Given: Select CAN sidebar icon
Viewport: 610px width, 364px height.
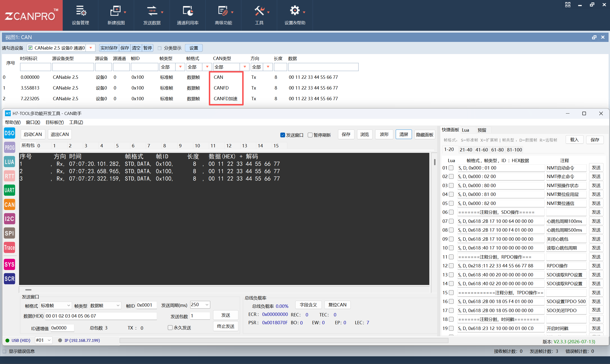Looking at the screenshot, I should tap(10, 204).
